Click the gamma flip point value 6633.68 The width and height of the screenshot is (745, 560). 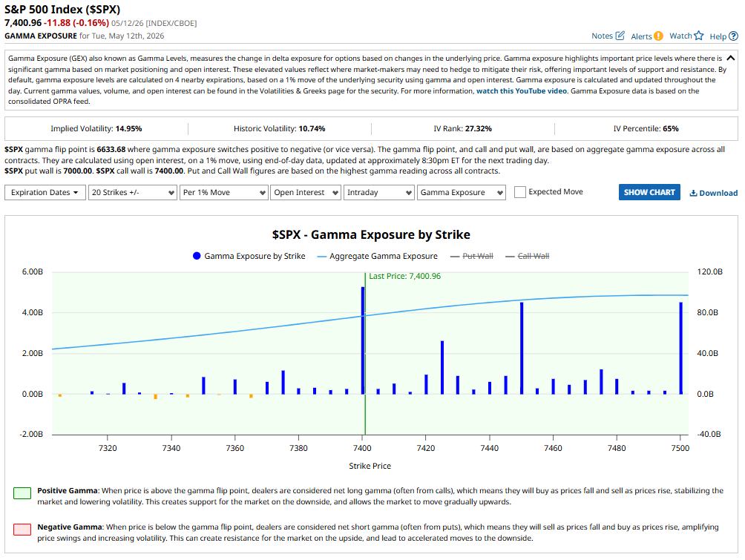point(111,149)
